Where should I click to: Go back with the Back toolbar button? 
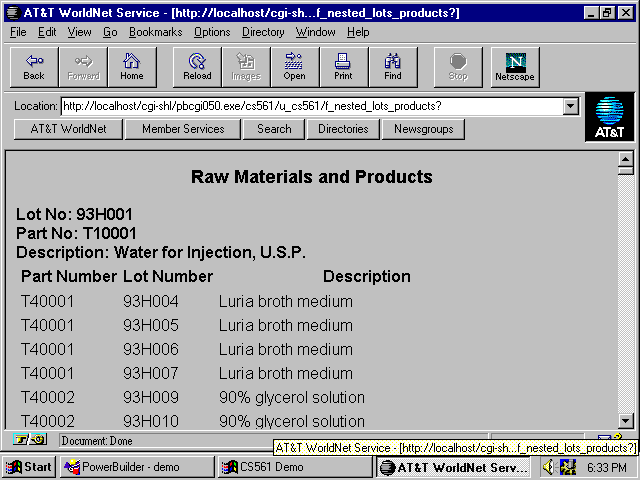point(34,67)
